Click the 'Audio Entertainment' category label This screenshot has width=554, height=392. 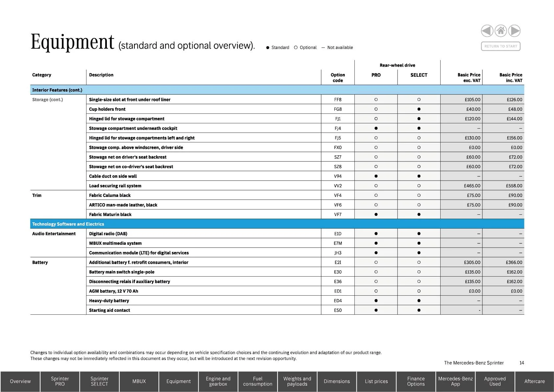[54, 234]
